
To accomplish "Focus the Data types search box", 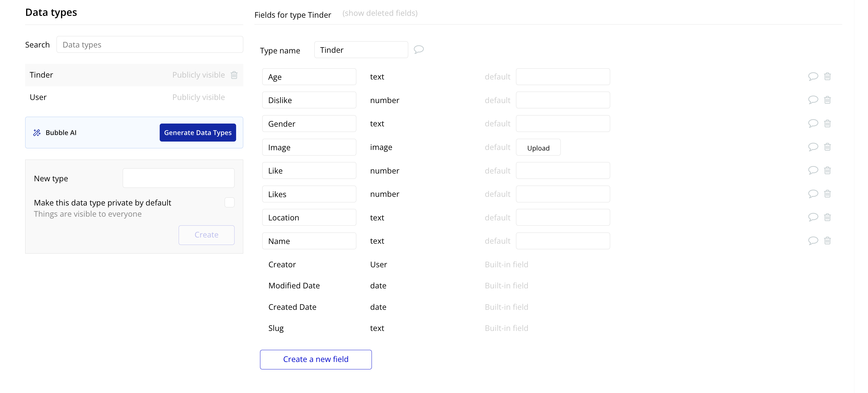I will (x=150, y=45).
